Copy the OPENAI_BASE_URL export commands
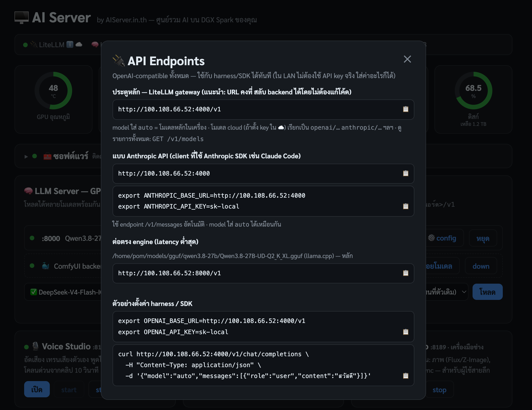The height and width of the screenshot is (410, 532). 405,332
